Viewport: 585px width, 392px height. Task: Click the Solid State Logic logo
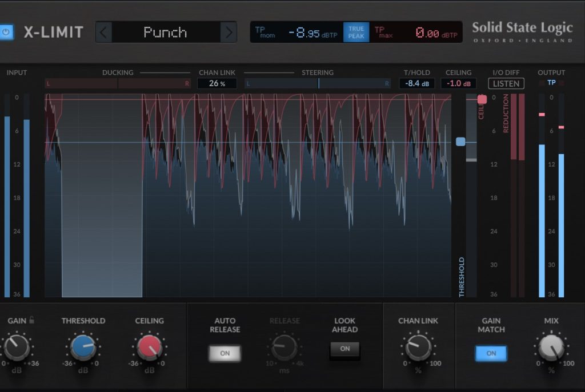(522, 32)
